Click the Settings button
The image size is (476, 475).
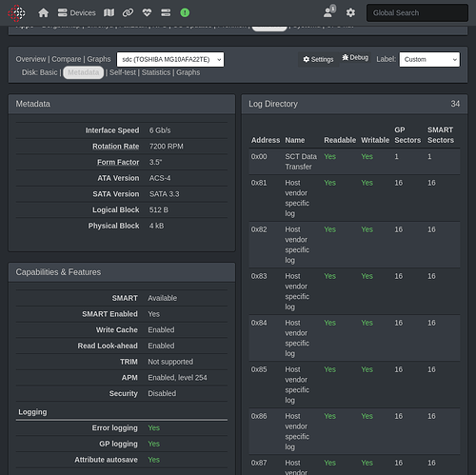point(318,59)
